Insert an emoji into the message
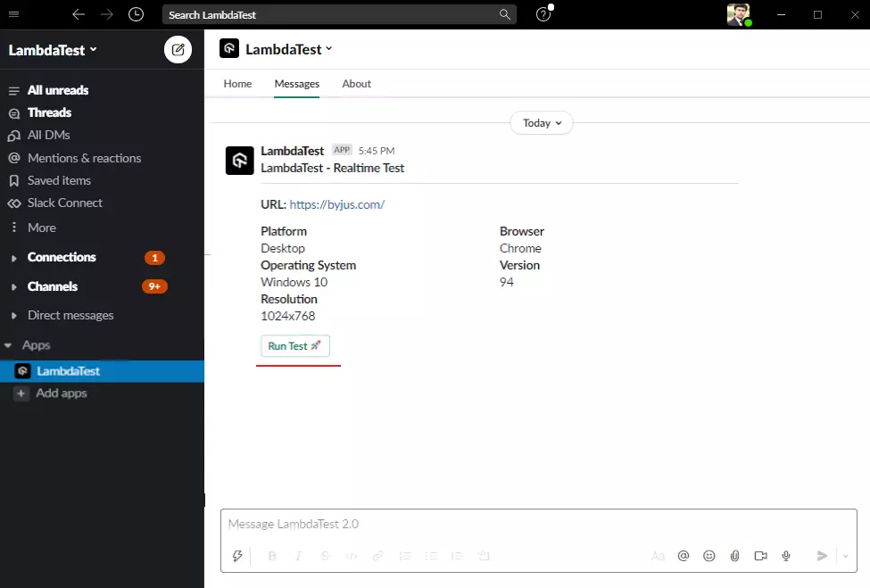This screenshot has height=588, width=870. (708, 556)
